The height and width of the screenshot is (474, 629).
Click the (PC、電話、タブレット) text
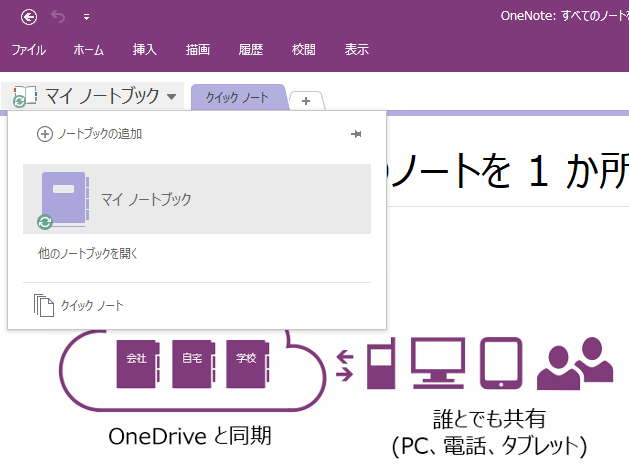click(489, 446)
